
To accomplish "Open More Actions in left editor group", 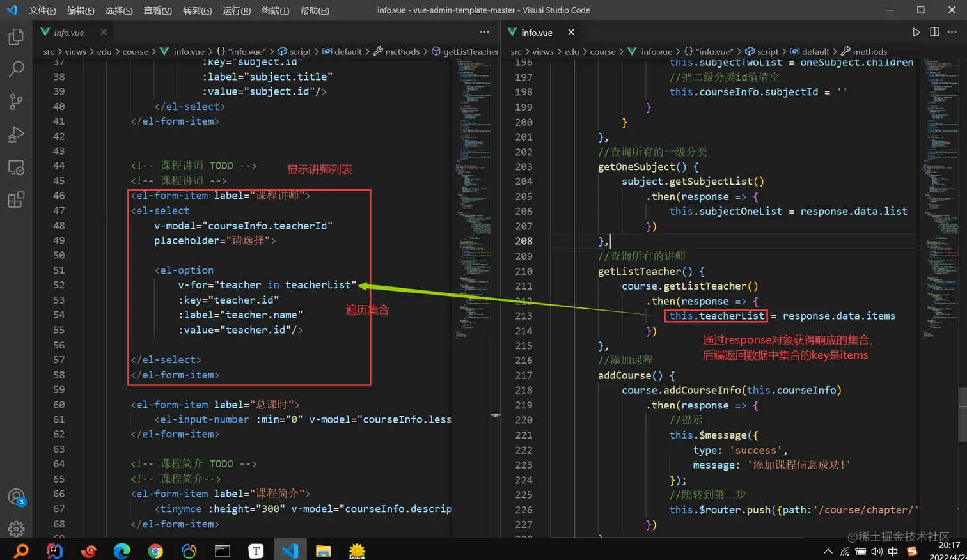I will coord(484,32).
